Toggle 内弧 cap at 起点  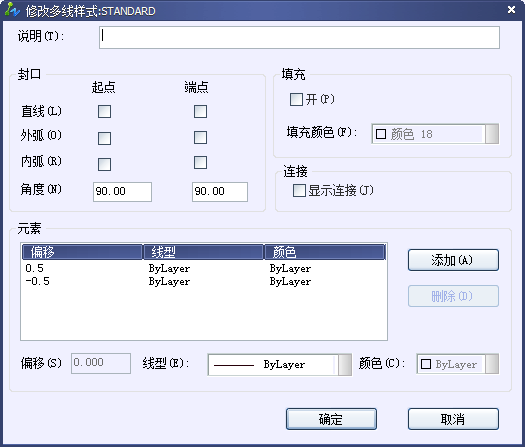[104, 164]
